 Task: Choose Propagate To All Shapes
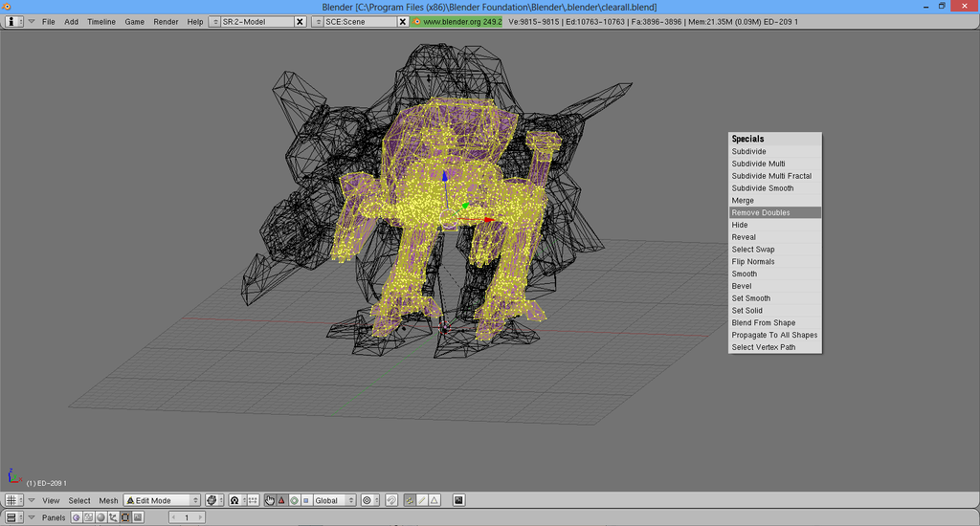(x=775, y=336)
